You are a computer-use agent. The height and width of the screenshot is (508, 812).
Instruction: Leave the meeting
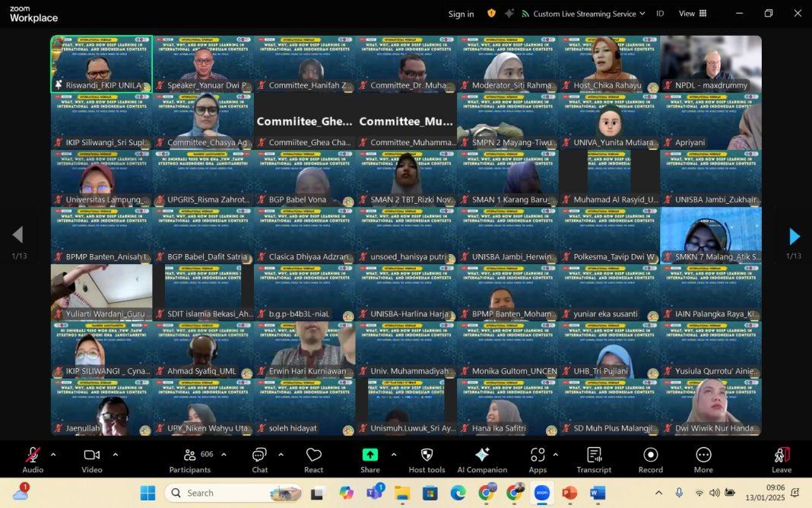(x=782, y=459)
